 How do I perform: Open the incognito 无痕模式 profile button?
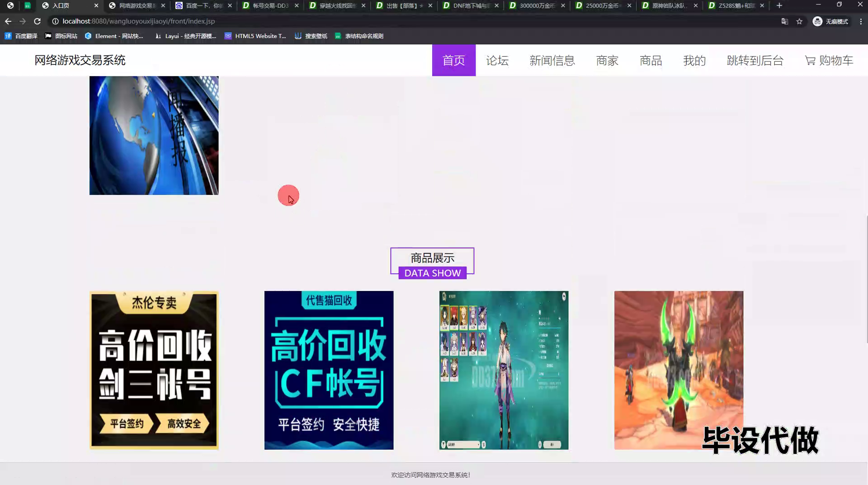pos(830,21)
